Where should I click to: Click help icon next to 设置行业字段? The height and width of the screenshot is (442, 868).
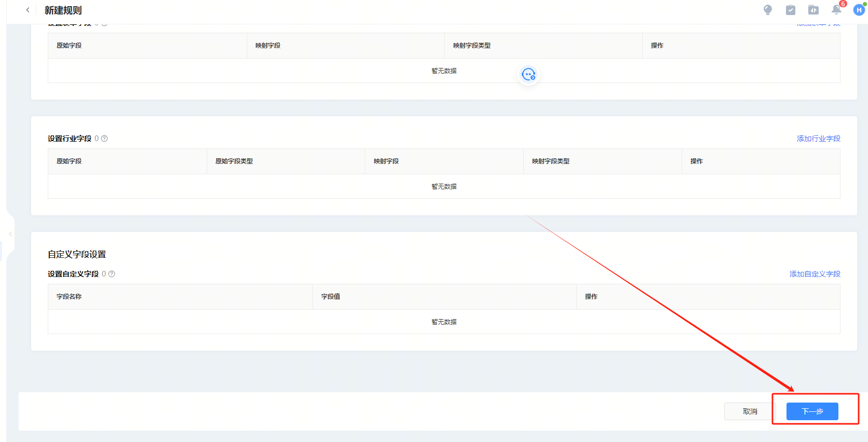click(104, 139)
